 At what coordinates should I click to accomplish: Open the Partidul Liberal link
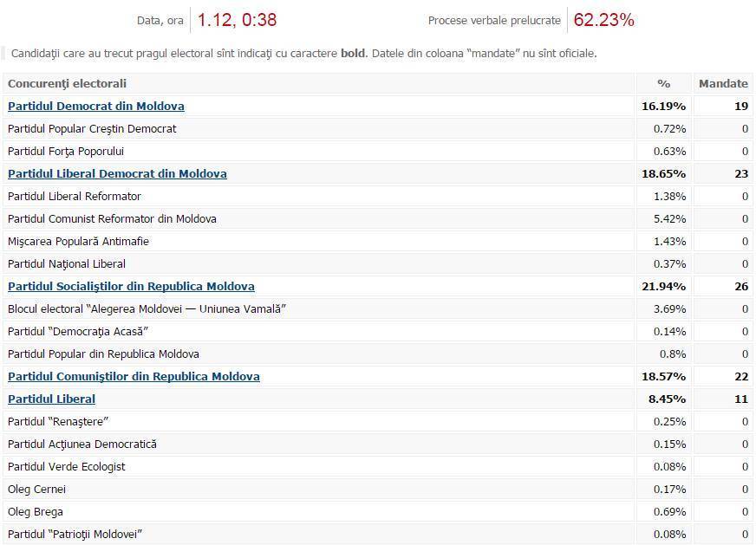(52, 399)
